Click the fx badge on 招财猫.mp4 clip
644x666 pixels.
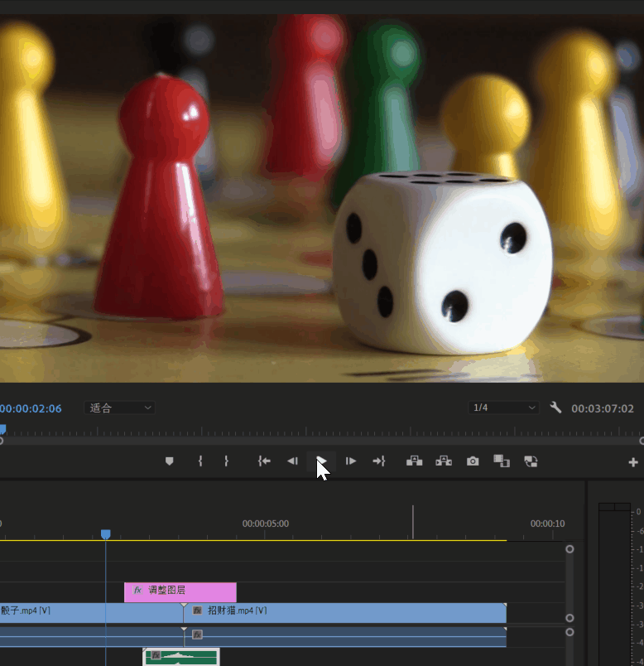(197, 610)
